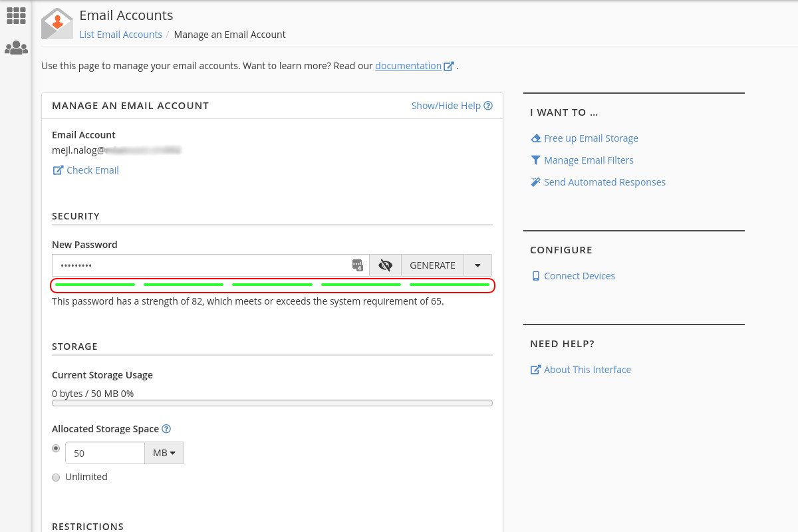
Task: Open the Check Email link
Action: 92,170
